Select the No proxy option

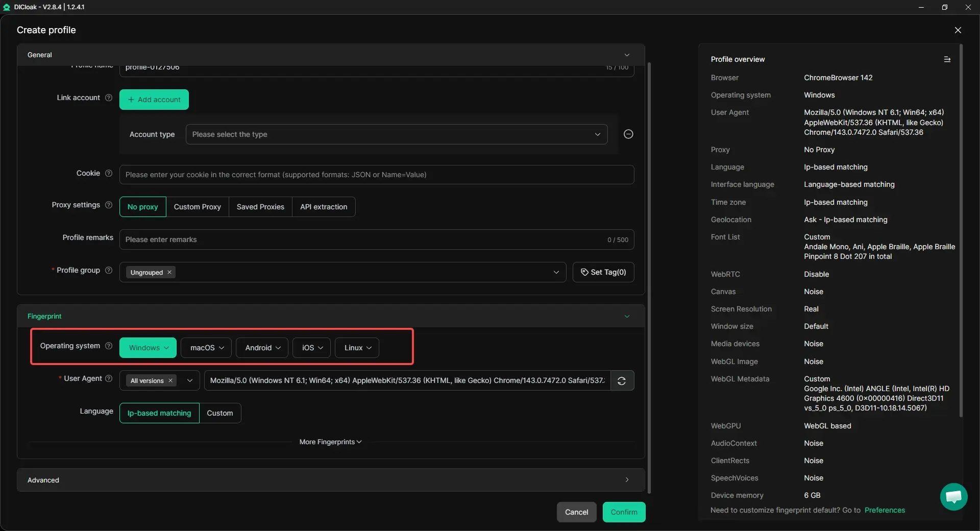tap(142, 207)
